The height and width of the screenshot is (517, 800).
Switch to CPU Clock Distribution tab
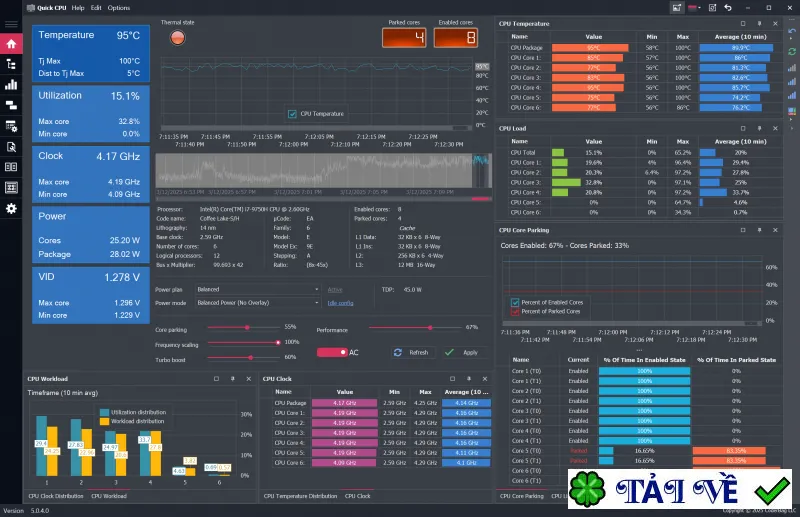(x=56, y=496)
